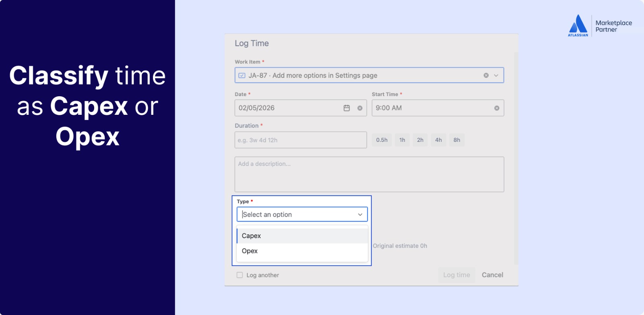The image size is (644, 315).
Task: Click the JA-87 work item checkbox icon
Action: click(242, 75)
